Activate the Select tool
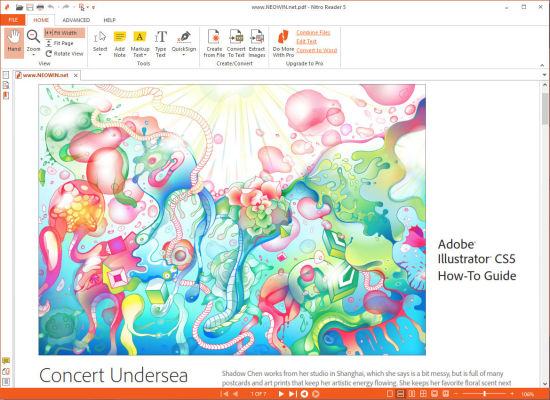 coord(100,41)
